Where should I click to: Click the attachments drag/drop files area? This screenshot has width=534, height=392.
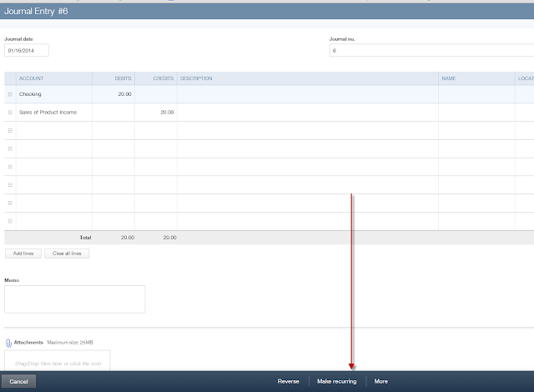(x=58, y=360)
